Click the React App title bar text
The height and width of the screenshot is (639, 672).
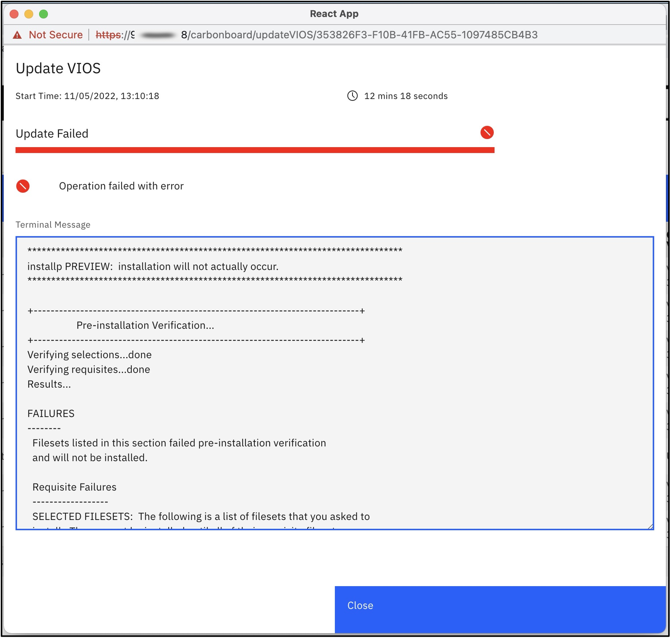tap(334, 13)
